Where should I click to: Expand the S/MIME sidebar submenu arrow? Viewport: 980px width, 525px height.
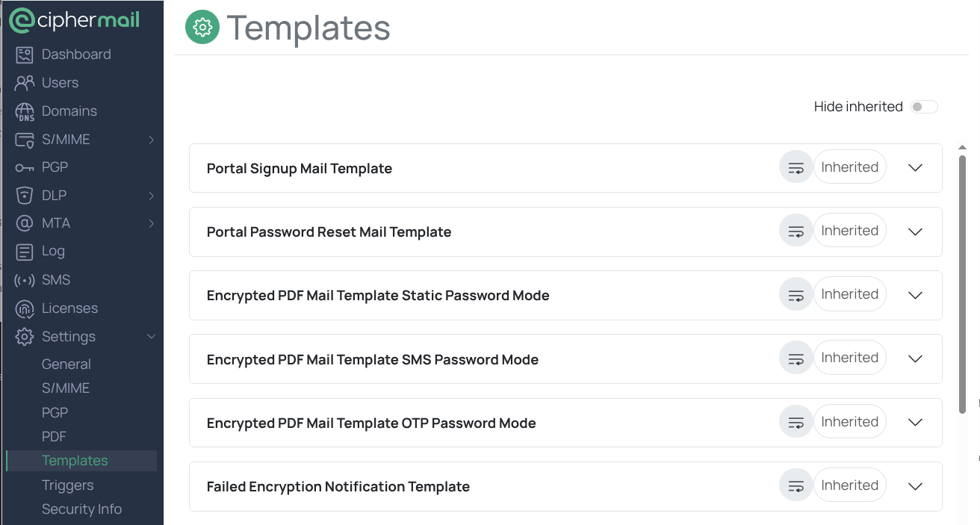coord(152,140)
